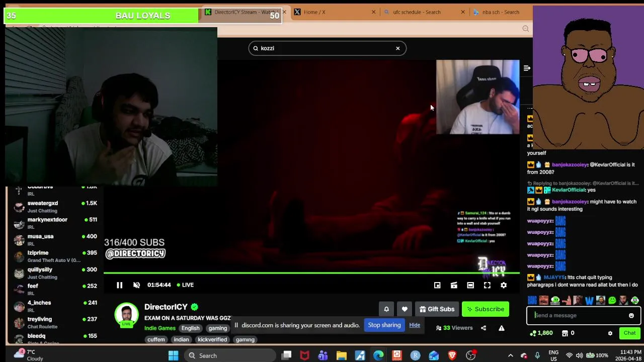Insert the blue W emote

(589, 301)
